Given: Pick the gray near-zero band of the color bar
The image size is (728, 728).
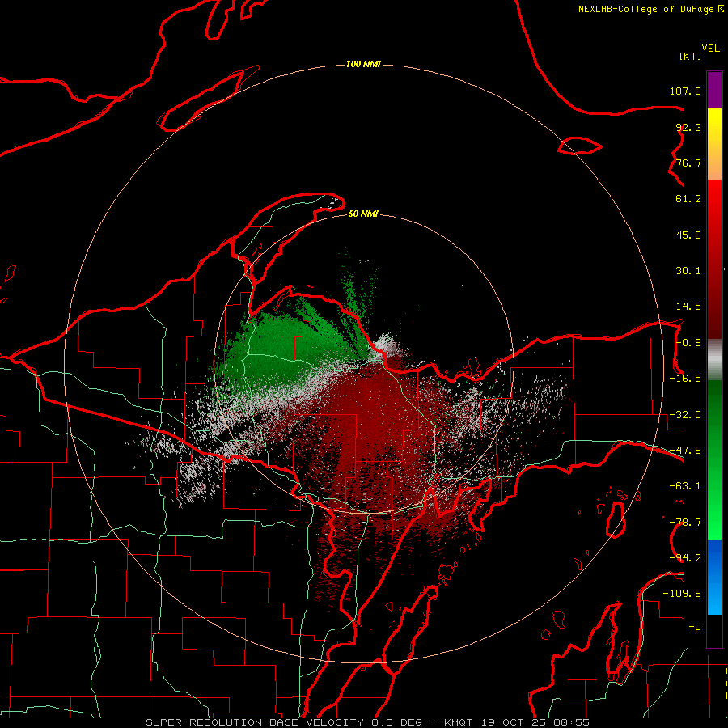Looking at the screenshot, I should (714, 359).
